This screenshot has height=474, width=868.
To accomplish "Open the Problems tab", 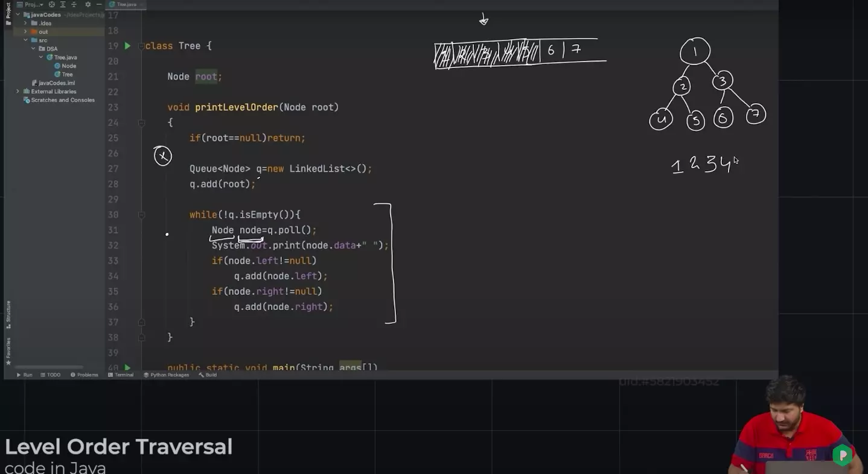I will [85, 375].
